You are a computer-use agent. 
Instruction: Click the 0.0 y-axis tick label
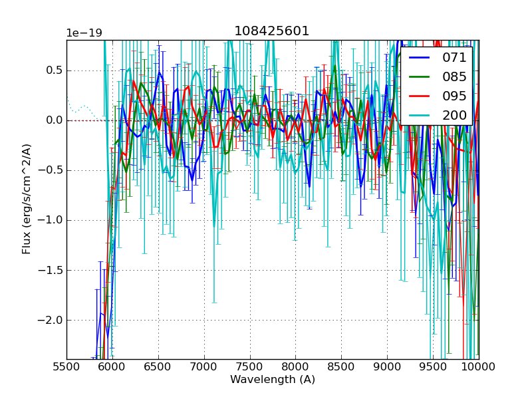[x=53, y=120]
